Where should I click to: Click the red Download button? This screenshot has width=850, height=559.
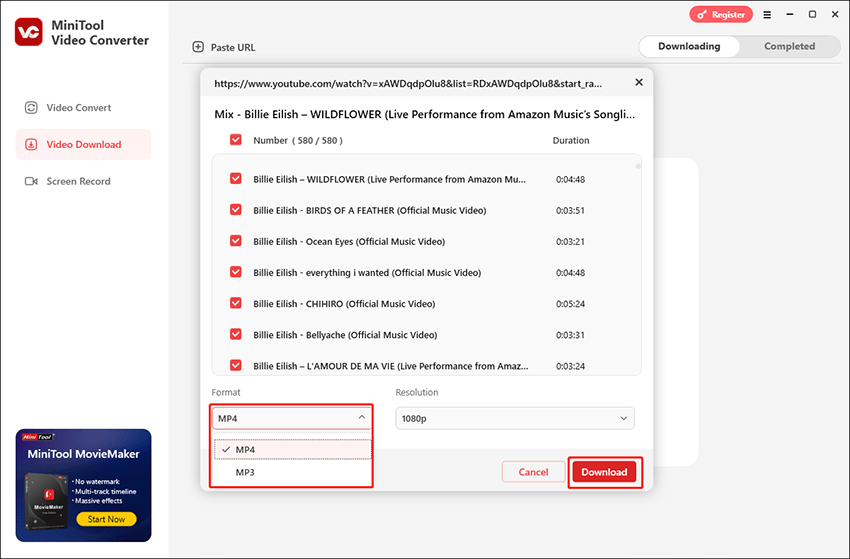click(604, 472)
